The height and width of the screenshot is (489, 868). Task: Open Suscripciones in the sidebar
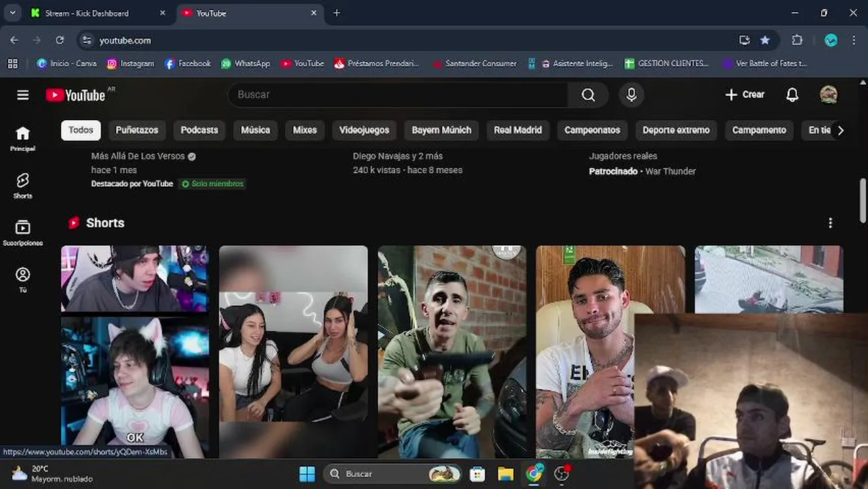point(22,233)
